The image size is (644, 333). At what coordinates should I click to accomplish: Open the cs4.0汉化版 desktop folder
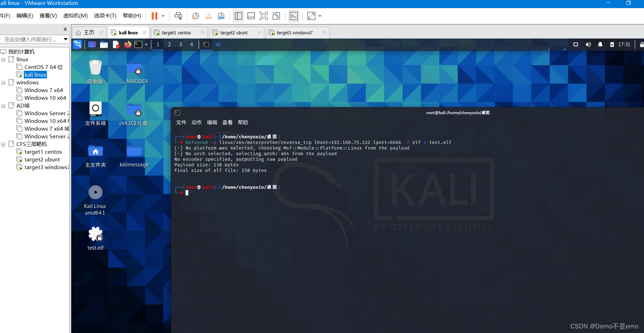(x=133, y=114)
